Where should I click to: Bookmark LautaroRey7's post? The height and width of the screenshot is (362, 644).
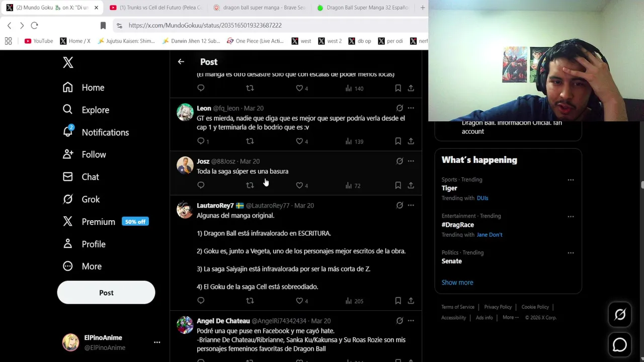tap(398, 301)
